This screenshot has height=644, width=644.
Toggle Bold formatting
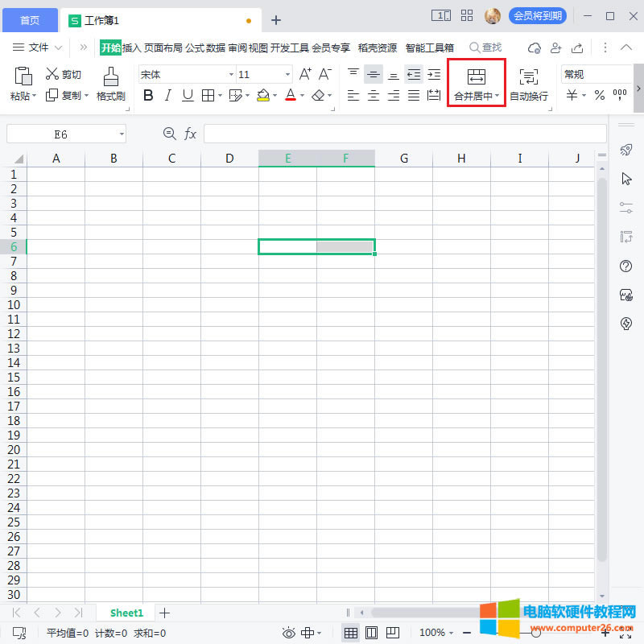(148, 96)
